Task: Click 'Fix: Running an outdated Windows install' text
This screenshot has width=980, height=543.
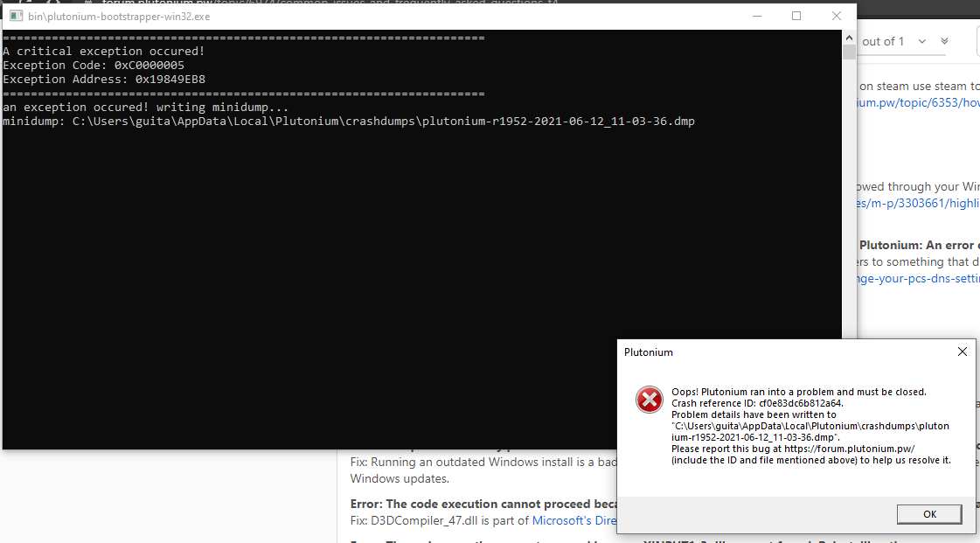Action: [483, 463]
